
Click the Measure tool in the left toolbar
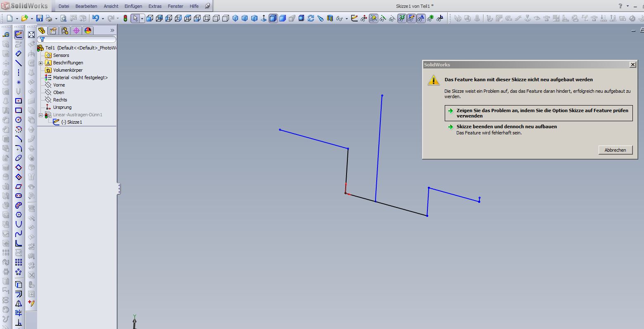point(6,35)
